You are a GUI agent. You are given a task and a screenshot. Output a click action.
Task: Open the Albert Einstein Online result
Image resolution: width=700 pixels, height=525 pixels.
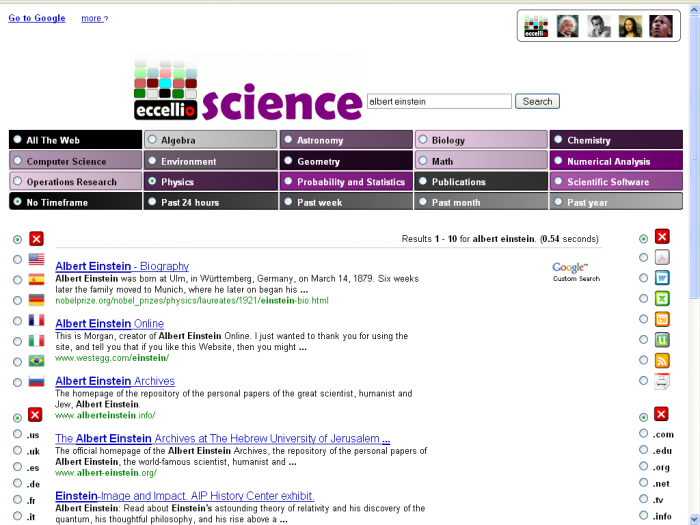pyautogui.click(x=109, y=324)
